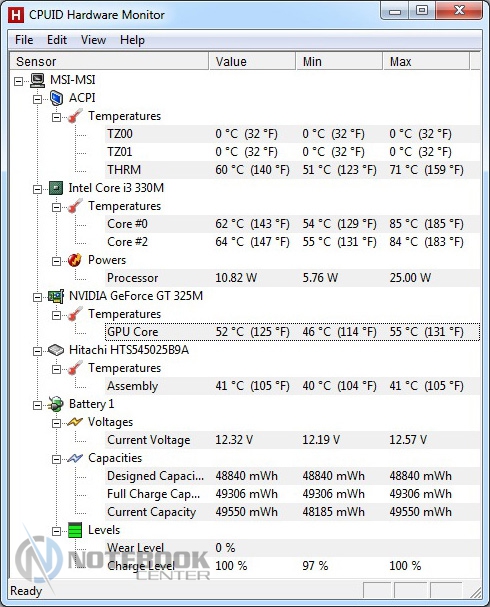Open the File menu
This screenshot has width=490, height=607.
coord(24,40)
